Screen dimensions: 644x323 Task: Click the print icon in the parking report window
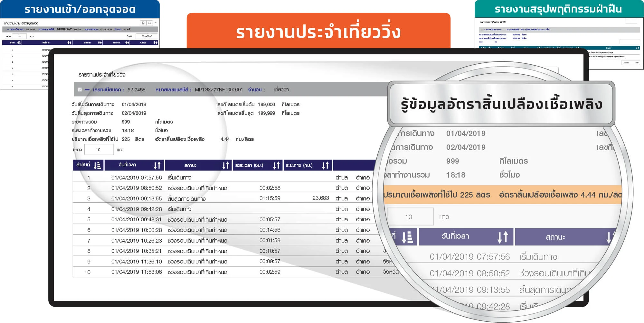pyautogui.click(x=149, y=23)
